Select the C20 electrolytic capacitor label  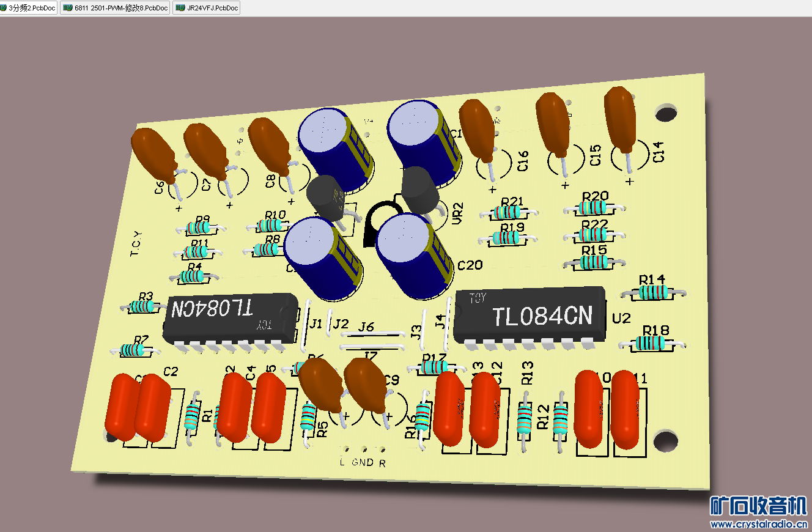470,265
